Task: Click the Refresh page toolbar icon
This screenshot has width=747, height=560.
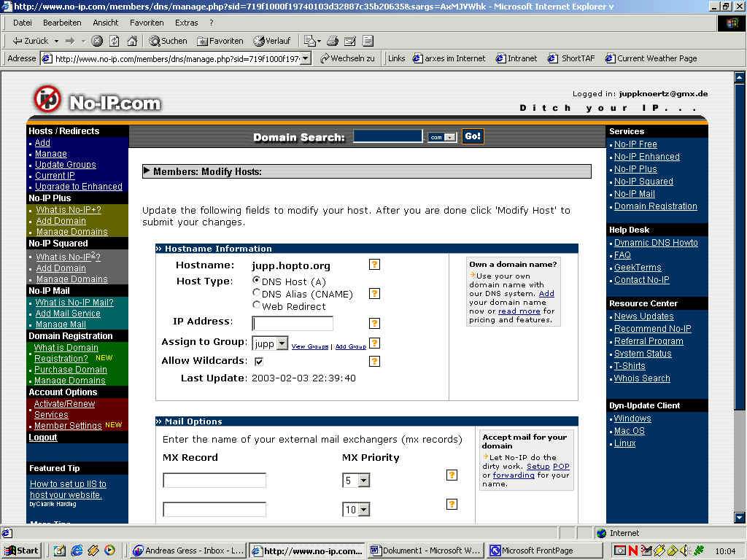Action: pos(115,41)
